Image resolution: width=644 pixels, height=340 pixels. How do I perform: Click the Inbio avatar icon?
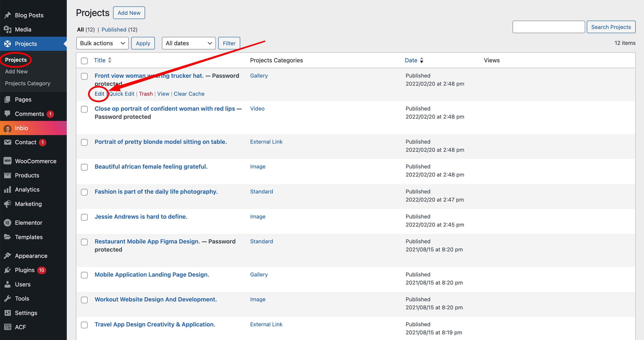[x=8, y=128]
